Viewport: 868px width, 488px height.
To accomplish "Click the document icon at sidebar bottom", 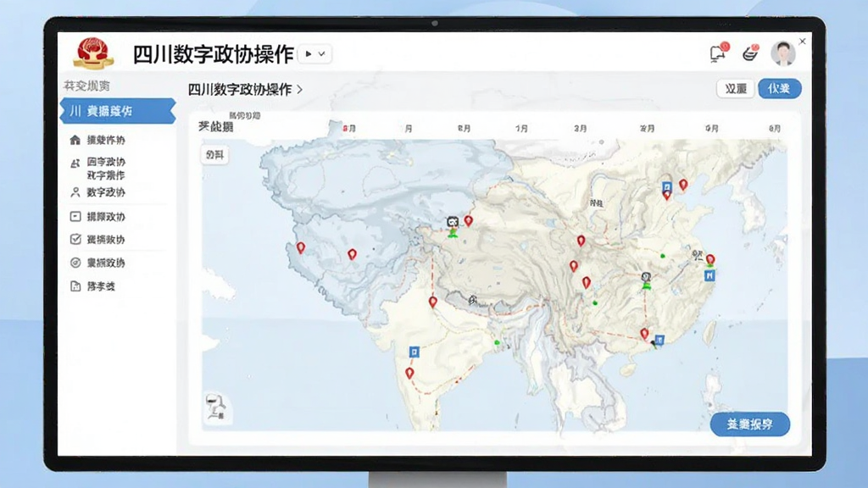I will point(75,286).
